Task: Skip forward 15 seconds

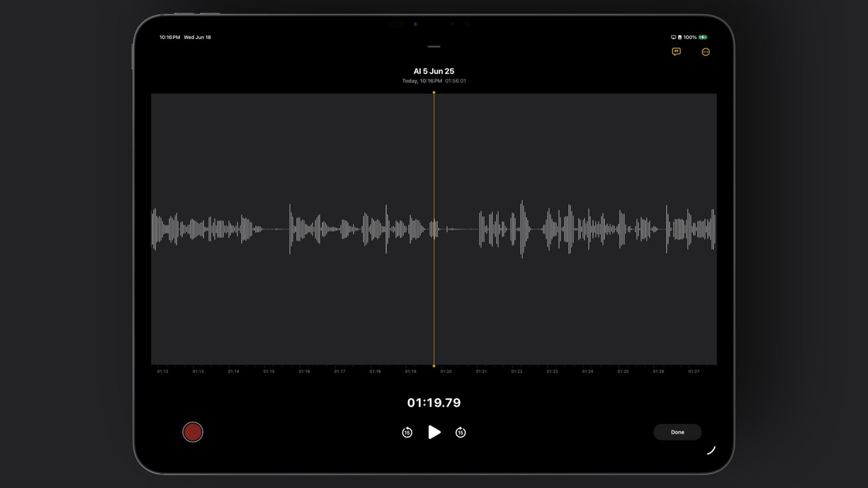Action: tap(460, 432)
